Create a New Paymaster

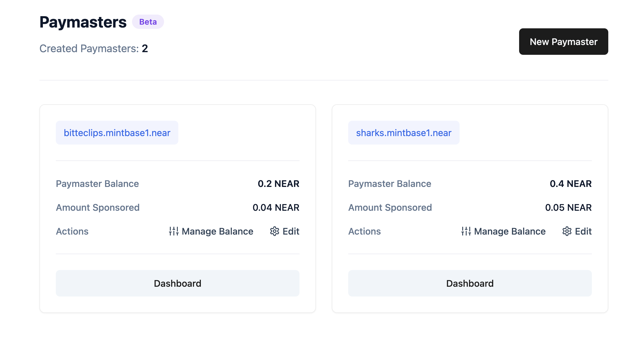point(563,42)
